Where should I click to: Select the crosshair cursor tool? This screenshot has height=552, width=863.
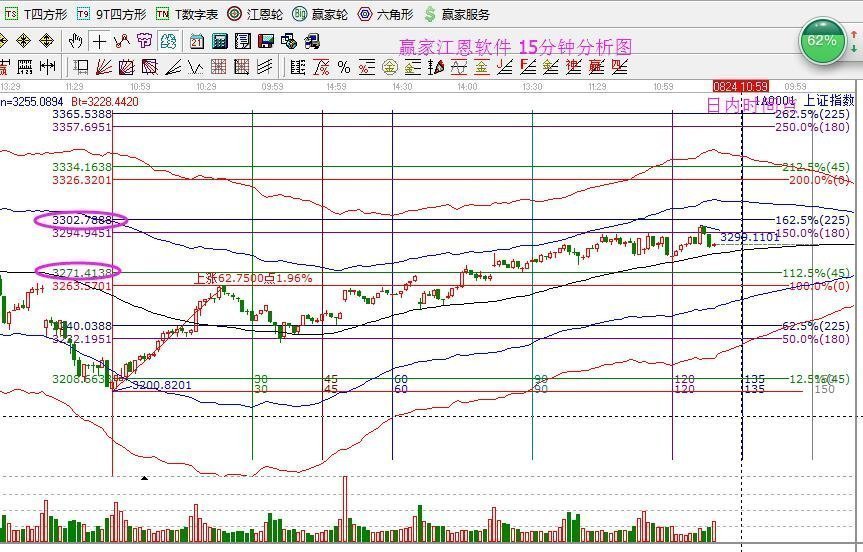[99, 41]
